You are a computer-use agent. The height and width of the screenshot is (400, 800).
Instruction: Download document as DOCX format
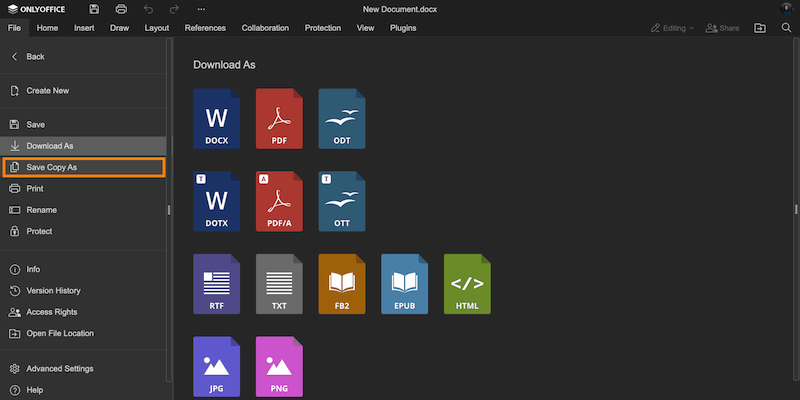(x=217, y=120)
